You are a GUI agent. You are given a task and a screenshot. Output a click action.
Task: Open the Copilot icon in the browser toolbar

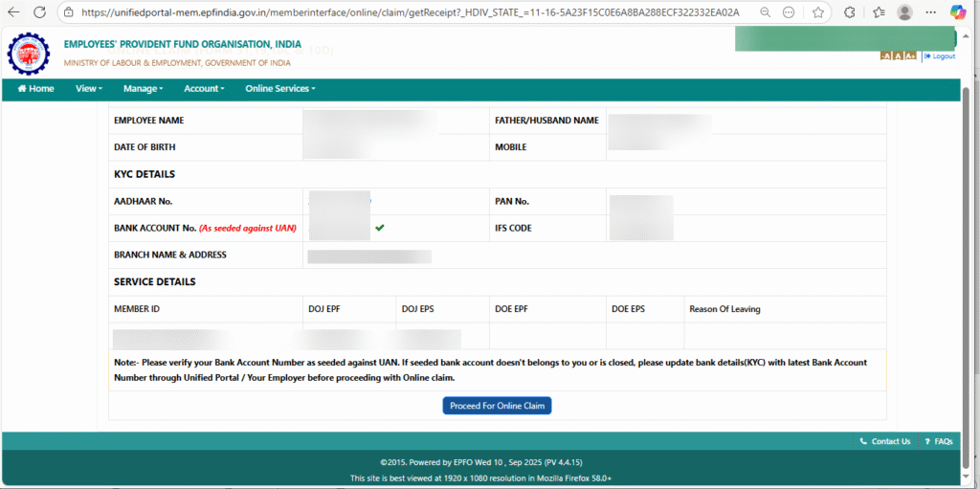tap(957, 11)
